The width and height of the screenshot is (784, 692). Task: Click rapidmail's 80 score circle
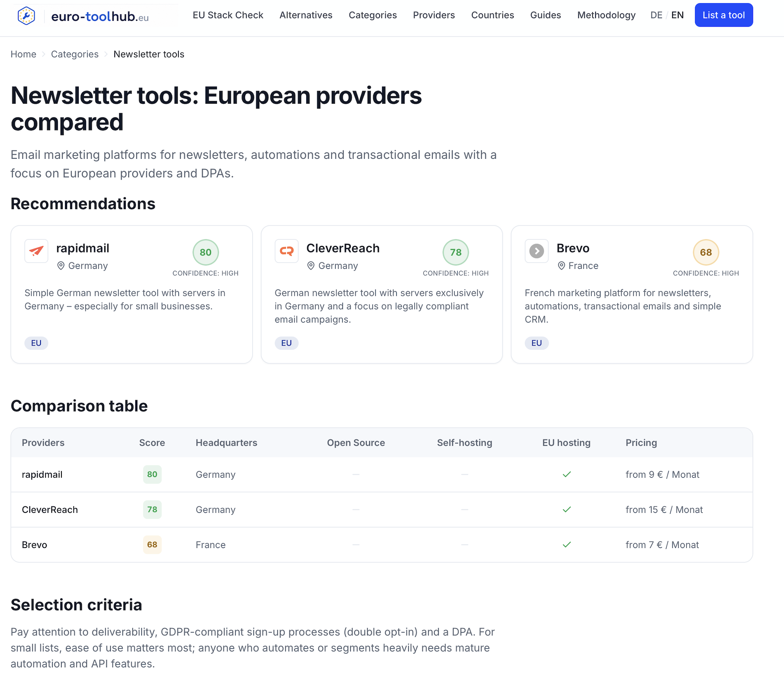205,252
